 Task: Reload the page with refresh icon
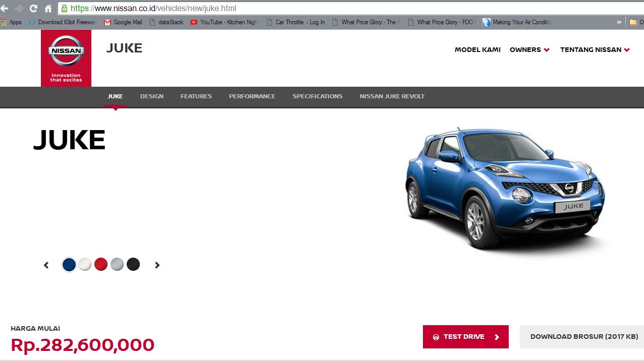33,8
